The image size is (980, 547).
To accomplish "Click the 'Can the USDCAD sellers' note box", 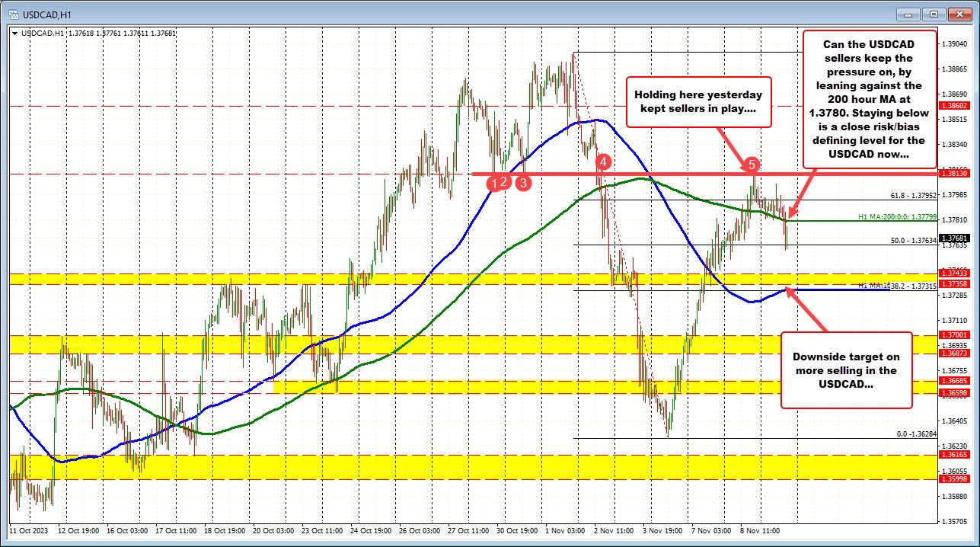I will 870,100.
